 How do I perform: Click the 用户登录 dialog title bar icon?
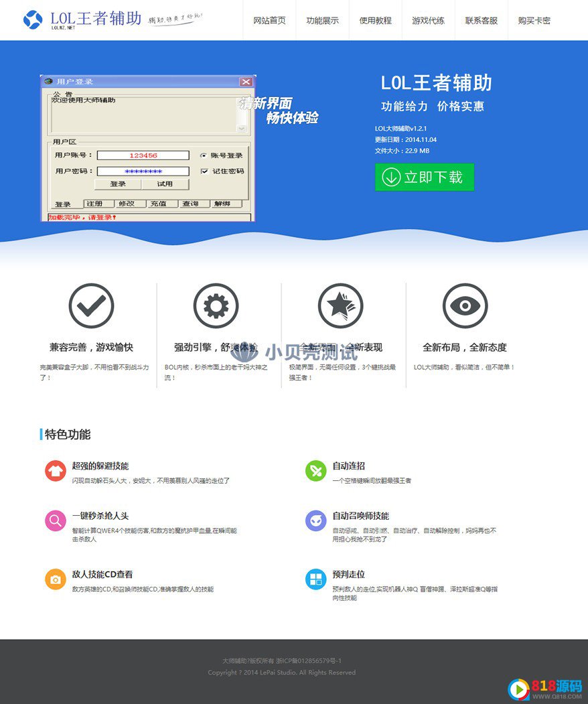click(x=48, y=81)
